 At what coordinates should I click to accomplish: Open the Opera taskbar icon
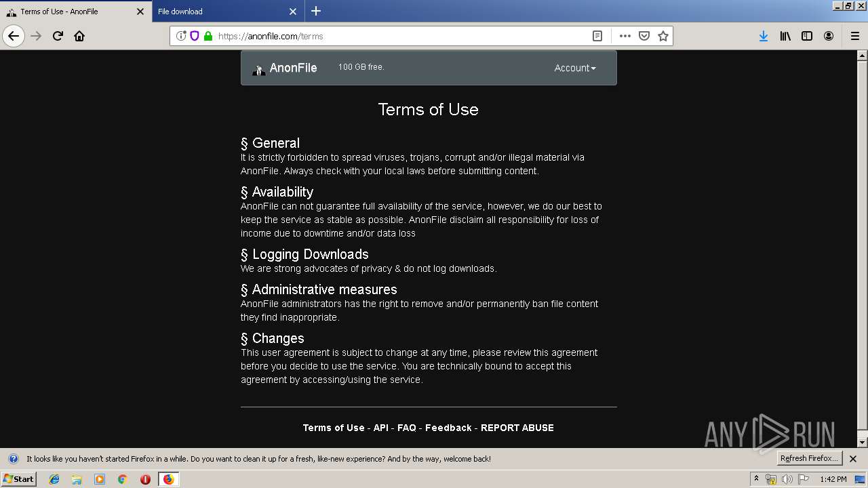[145, 479]
